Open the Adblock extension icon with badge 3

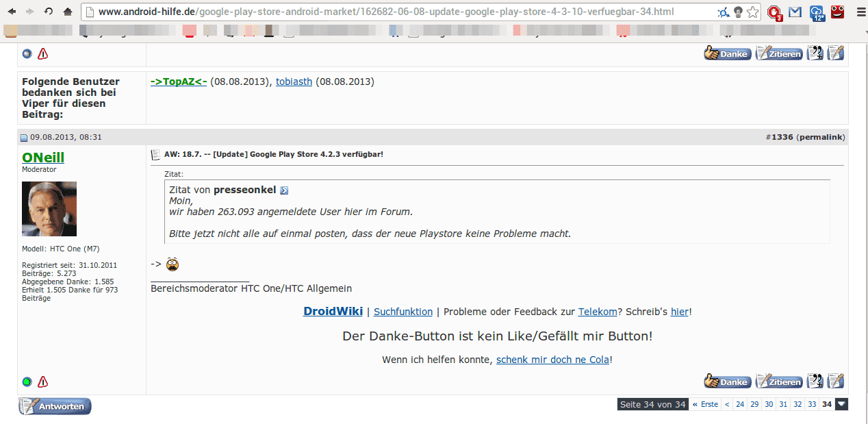774,12
